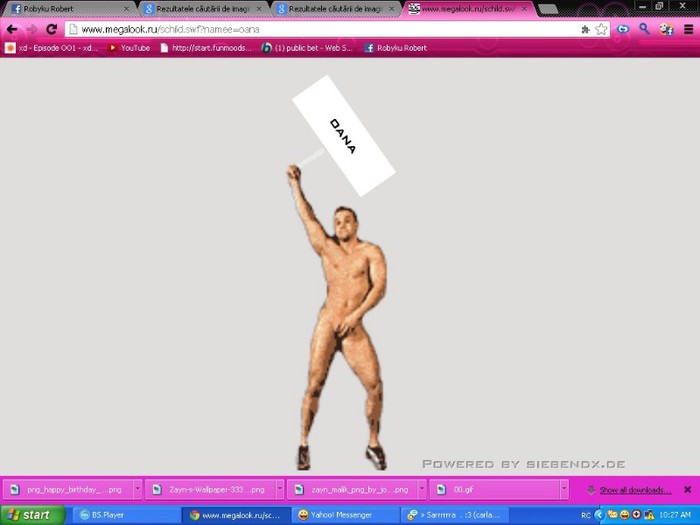Close the downloads bar with the X
700x525 pixels.
click(x=687, y=489)
